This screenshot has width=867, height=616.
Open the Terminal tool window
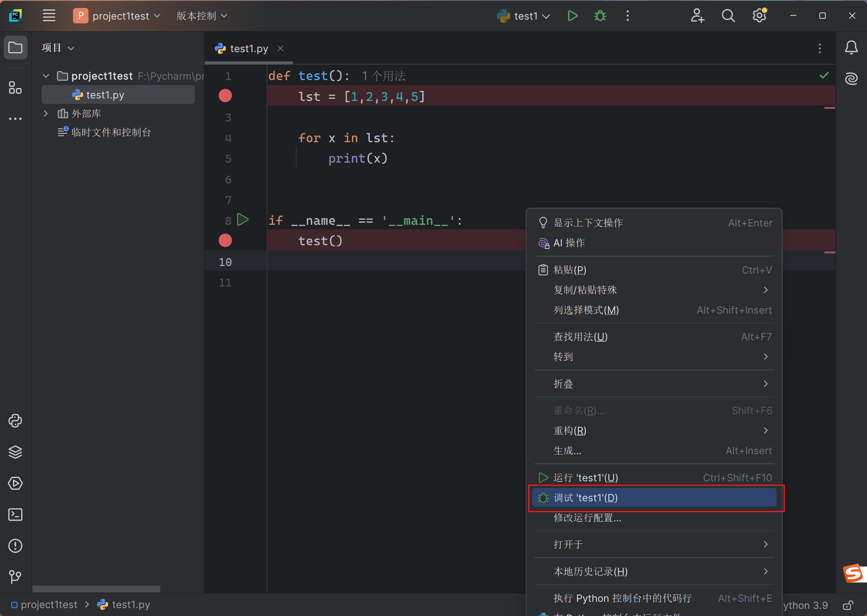coord(15,515)
